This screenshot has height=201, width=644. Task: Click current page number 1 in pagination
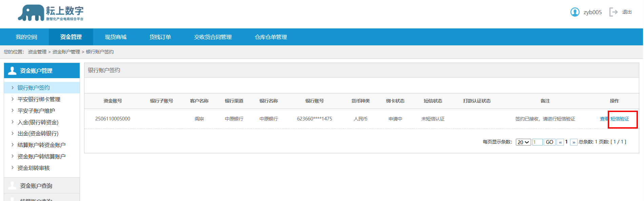pyautogui.click(x=566, y=142)
